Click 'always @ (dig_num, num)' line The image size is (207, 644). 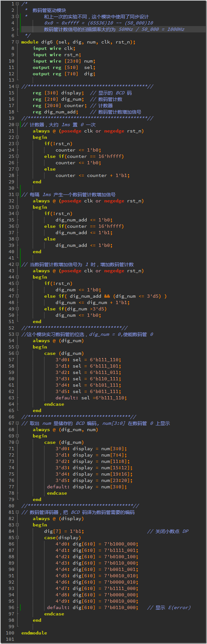coord(65,430)
